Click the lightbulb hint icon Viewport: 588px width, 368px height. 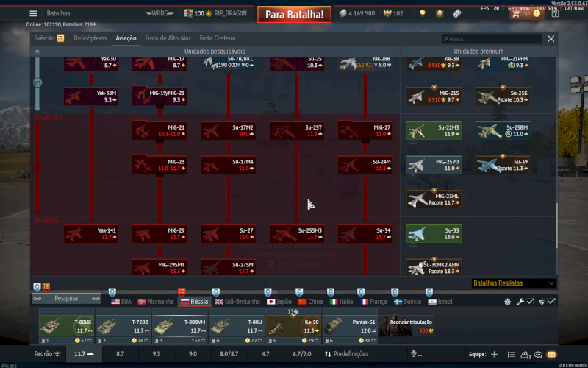click(x=423, y=13)
